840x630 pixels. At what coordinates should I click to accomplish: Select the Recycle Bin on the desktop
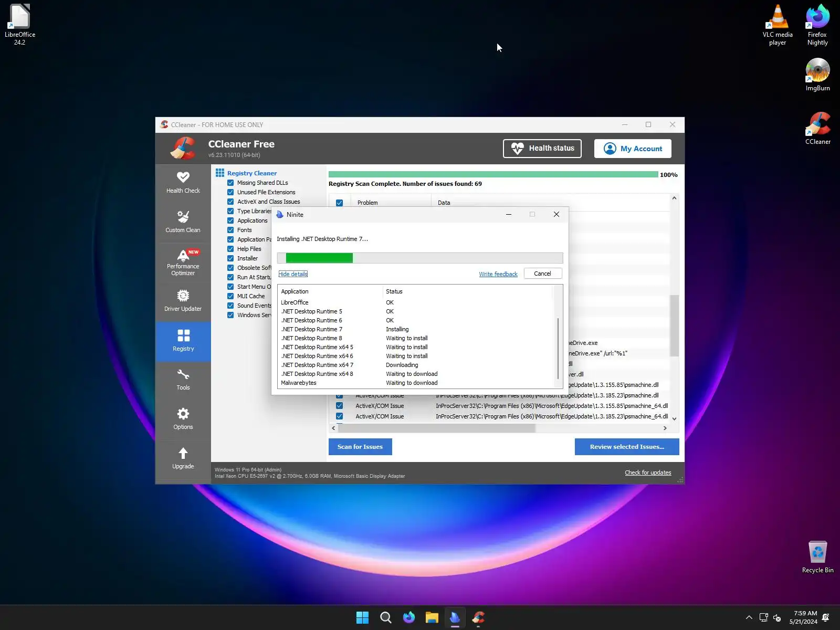click(x=817, y=557)
